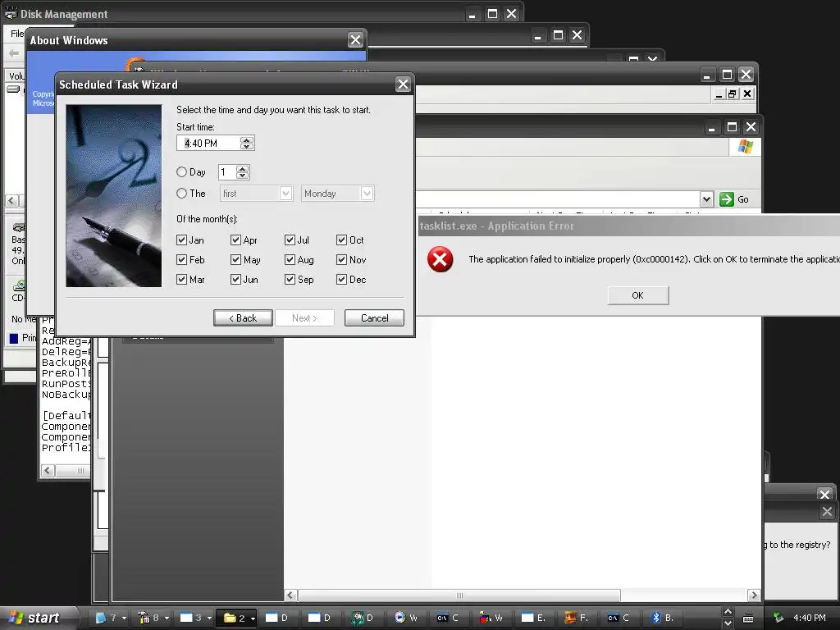This screenshot has height=630, width=840.
Task: Click the Back button in wizard
Action: tap(243, 317)
